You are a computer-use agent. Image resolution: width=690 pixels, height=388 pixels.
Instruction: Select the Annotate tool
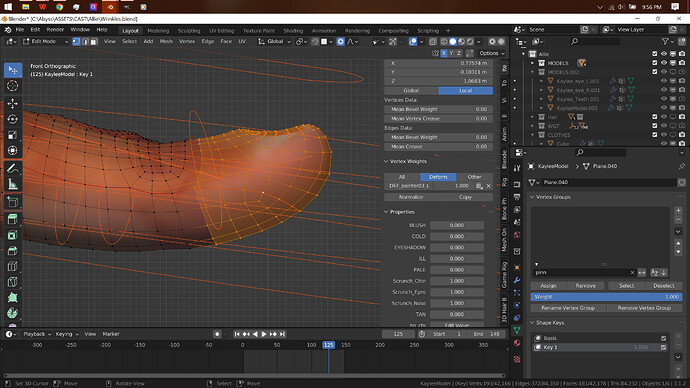(x=12, y=168)
